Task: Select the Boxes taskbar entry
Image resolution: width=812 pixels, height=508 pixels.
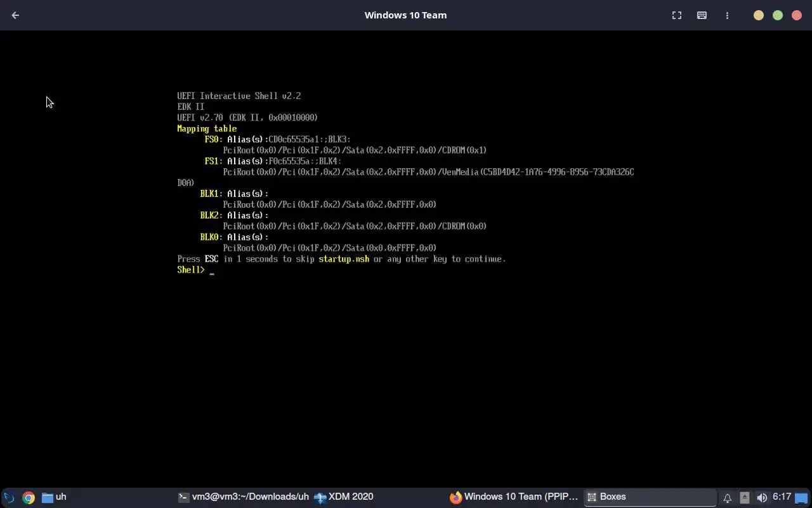Action: 650,497
